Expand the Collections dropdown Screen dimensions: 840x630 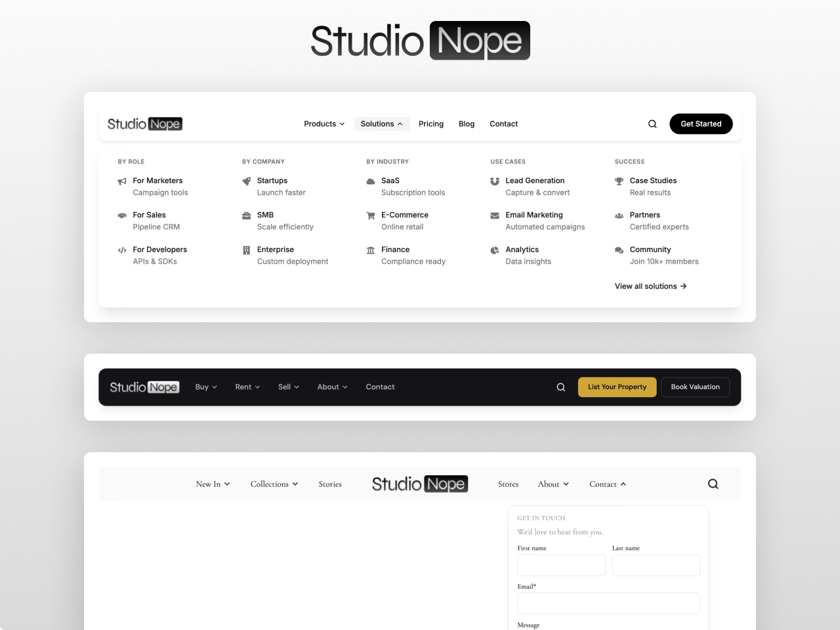click(x=274, y=484)
